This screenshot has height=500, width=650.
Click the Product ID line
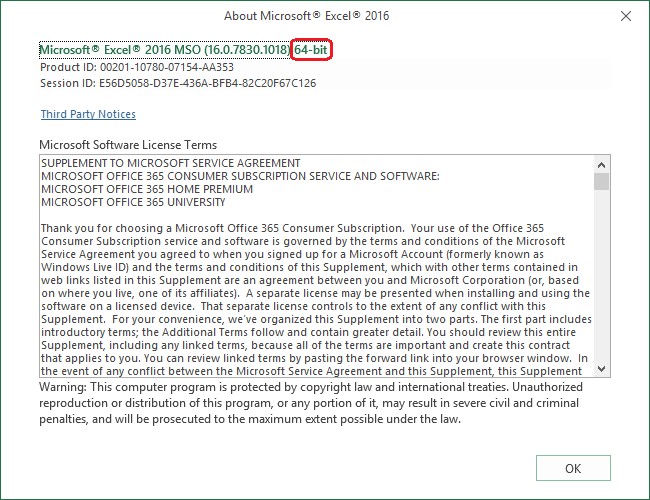(137, 67)
